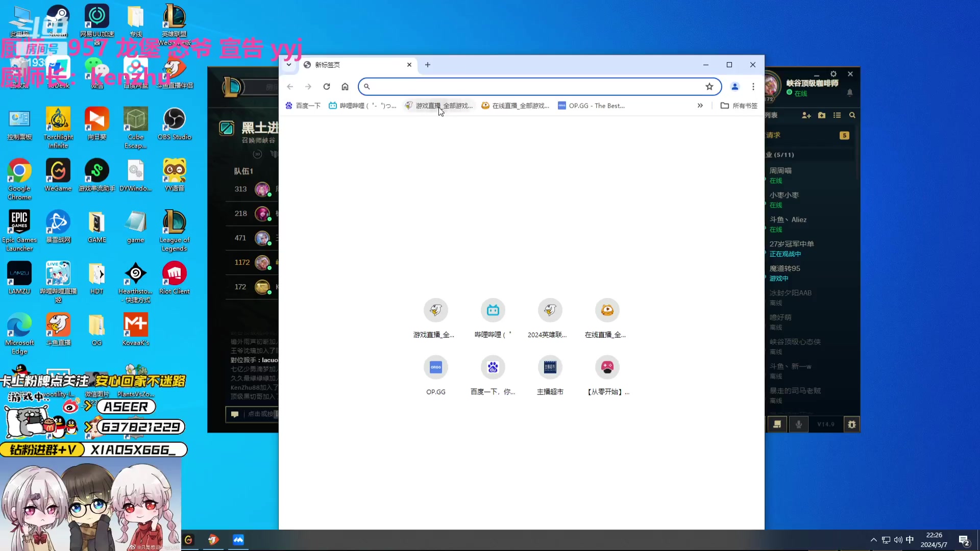Image resolution: width=980 pixels, height=551 pixels.
Task: Show hidden tray icons chevron
Action: [x=874, y=540]
